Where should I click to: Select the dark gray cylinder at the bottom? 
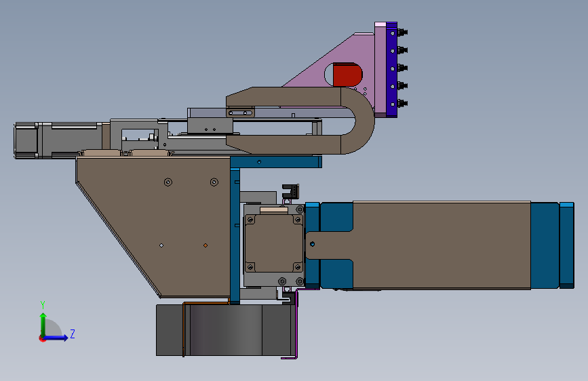pos(225,330)
